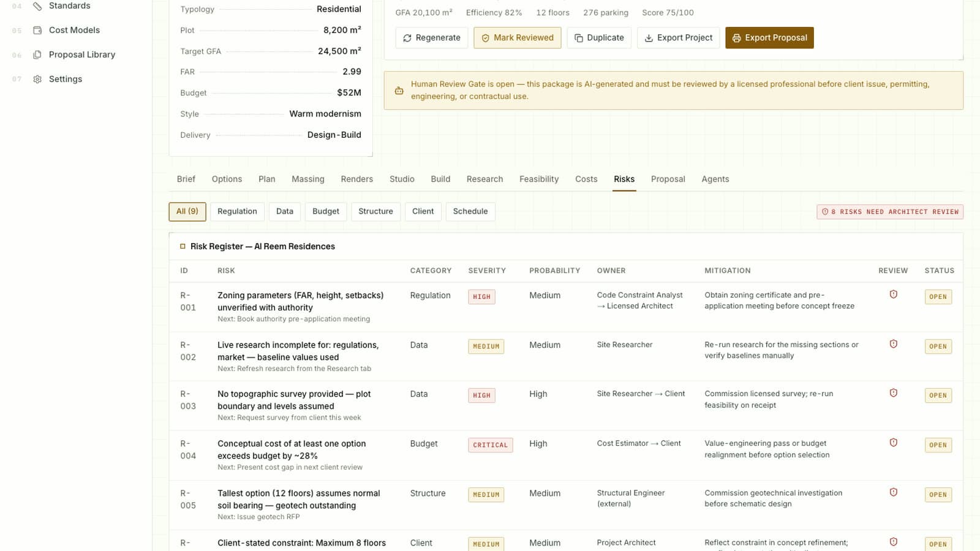Open the Agents tab

[x=715, y=179]
